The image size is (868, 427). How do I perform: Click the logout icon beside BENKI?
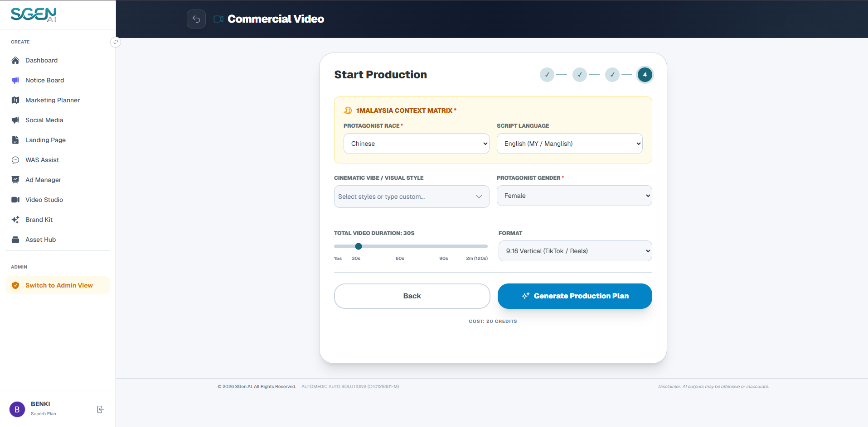101,409
